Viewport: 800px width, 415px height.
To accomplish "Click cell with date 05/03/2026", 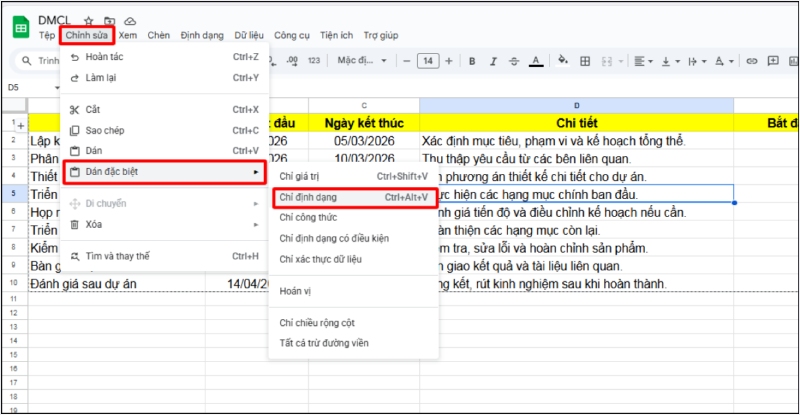I will 364,141.
